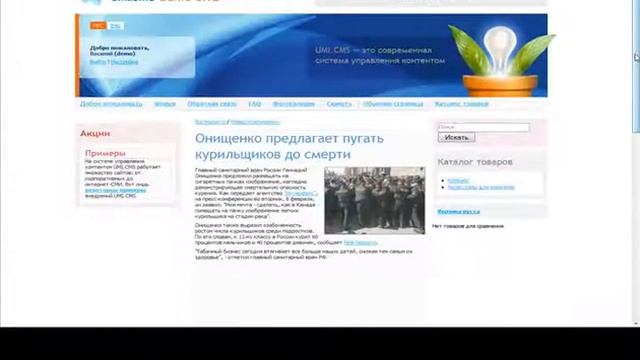
Task: Open the menu item between Фотогалерея and Обычная страница
Action: pos(339,104)
